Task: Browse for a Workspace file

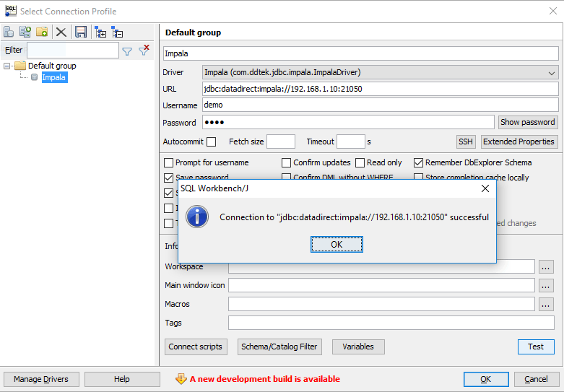Action: pyautogui.click(x=546, y=267)
